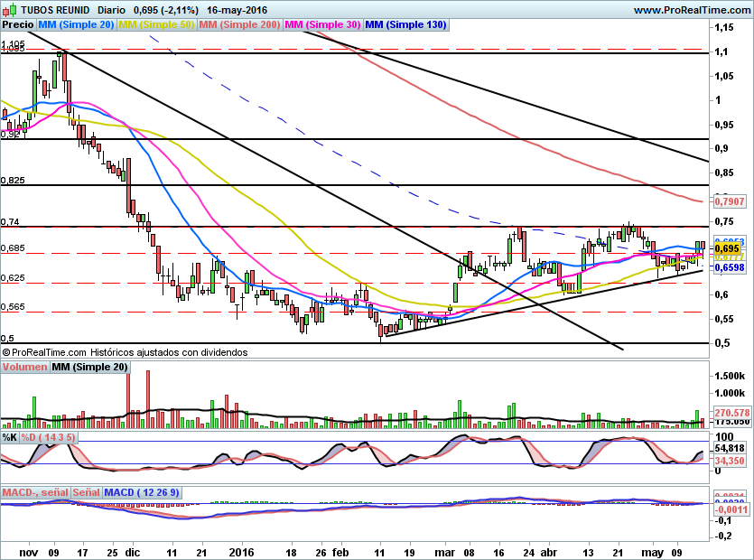The height and width of the screenshot is (560, 754).
Task: Click the Volumen panel label
Action: coord(24,367)
